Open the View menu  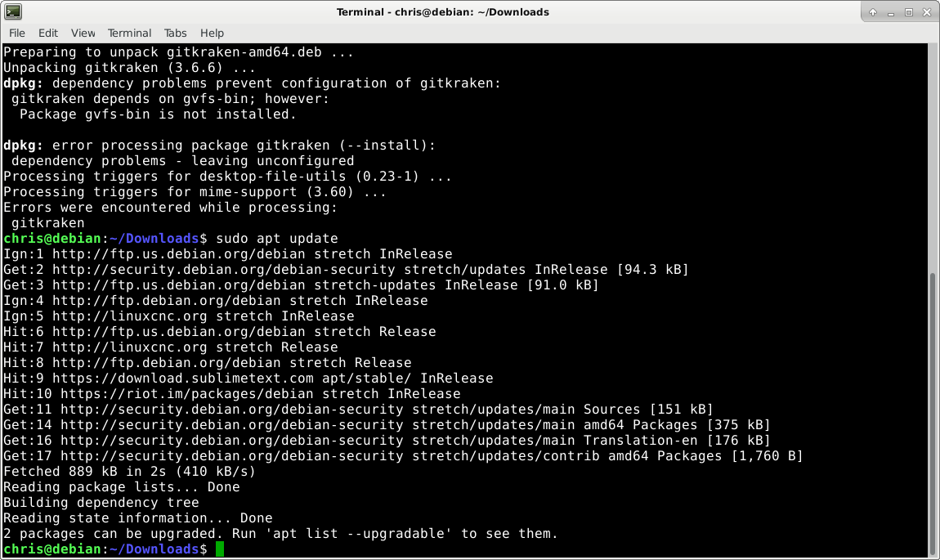83,33
